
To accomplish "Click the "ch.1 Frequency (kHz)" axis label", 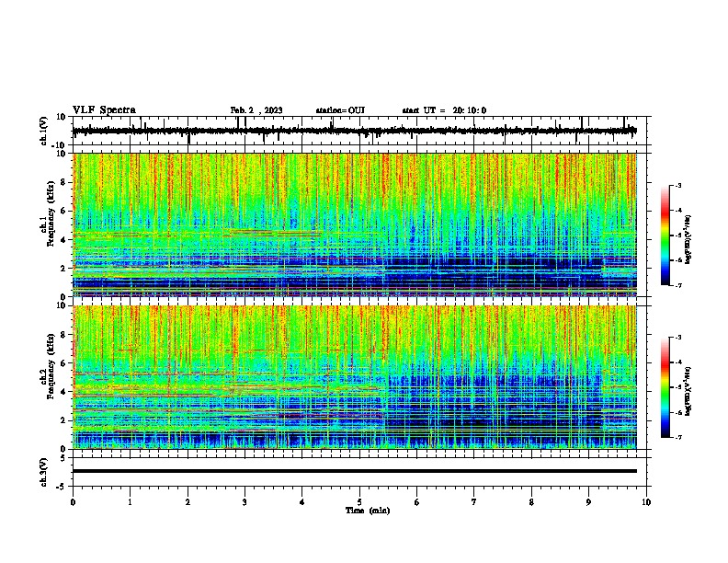I will pyautogui.click(x=47, y=214).
